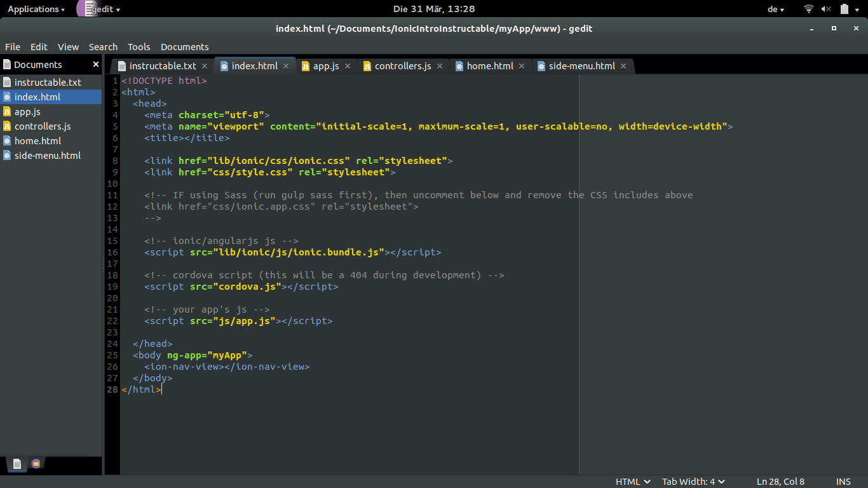The height and width of the screenshot is (488, 868).
Task: Click the document icon beside index.html in sidebar
Action: tap(8, 97)
